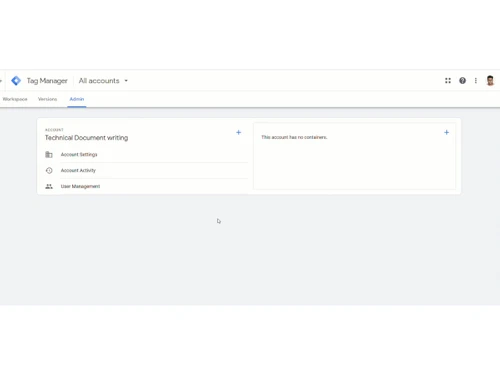
Task: Expand the All accounts dropdown
Action: 103,81
